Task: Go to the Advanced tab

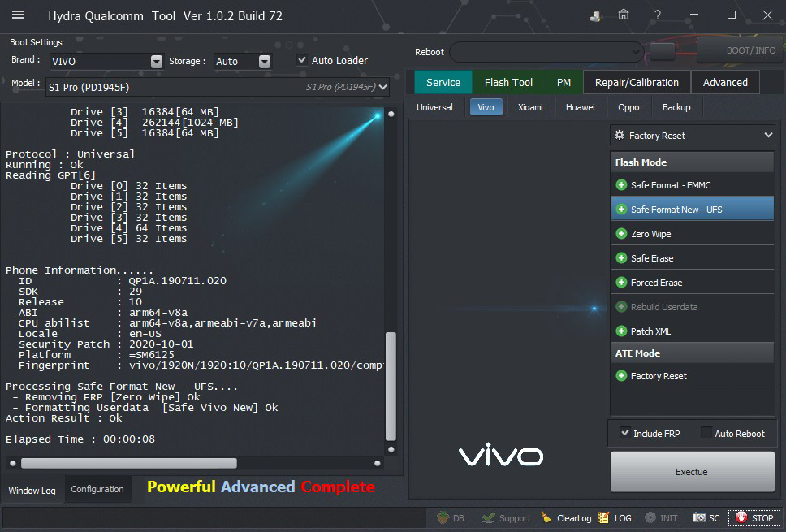Action: [x=725, y=82]
